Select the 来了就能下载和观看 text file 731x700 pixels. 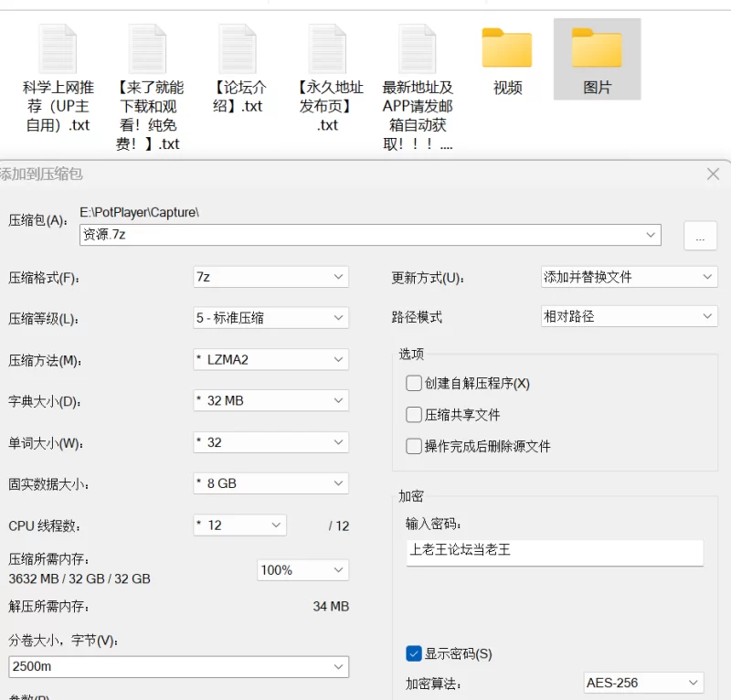tap(148, 48)
